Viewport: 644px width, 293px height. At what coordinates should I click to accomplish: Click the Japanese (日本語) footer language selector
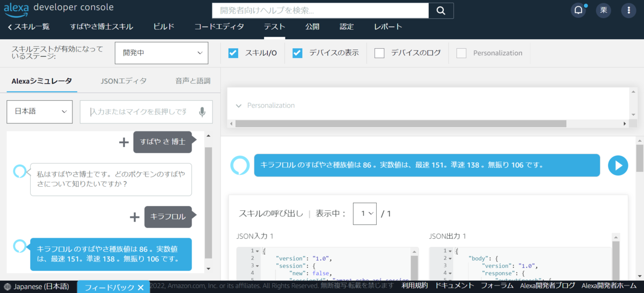point(36,287)
